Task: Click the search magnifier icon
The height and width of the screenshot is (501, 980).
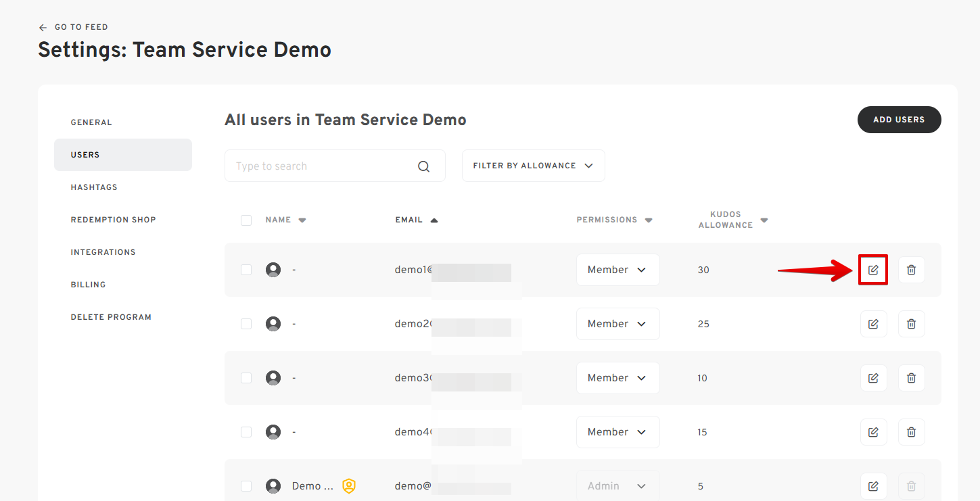Action: click(x=424, y=166)
